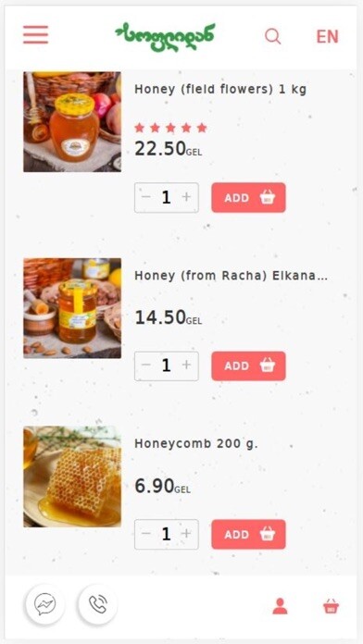View the shopping basket in footer
363x644 pixels.
tap(331, 606)
